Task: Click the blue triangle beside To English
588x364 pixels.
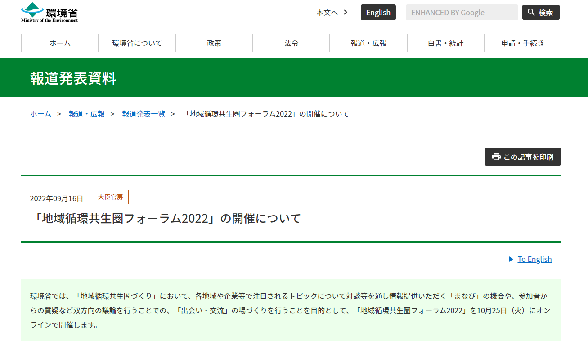Action: point(511,259)
